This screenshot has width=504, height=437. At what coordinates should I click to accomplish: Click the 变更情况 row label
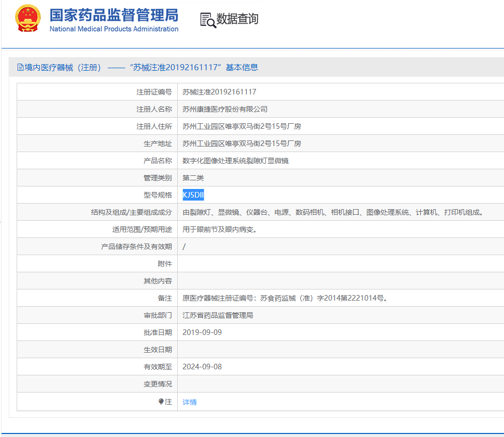[x=158, y=384]
